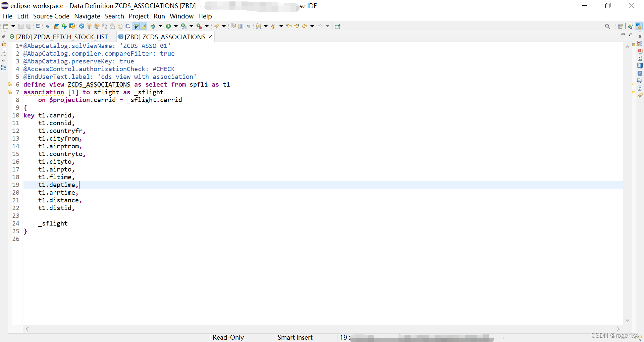Click the Check ABAP object checkmark icon
The width and height of the screenshot is (644, 342).
pos(82,26)
